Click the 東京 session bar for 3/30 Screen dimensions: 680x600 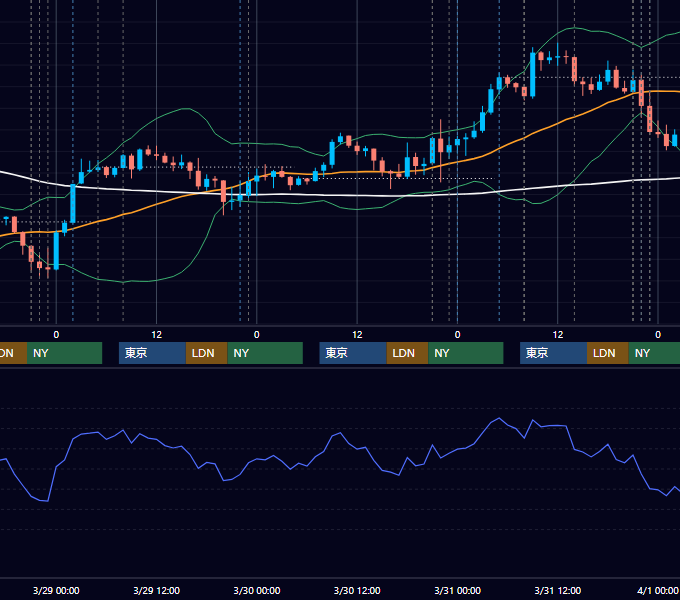353,353
